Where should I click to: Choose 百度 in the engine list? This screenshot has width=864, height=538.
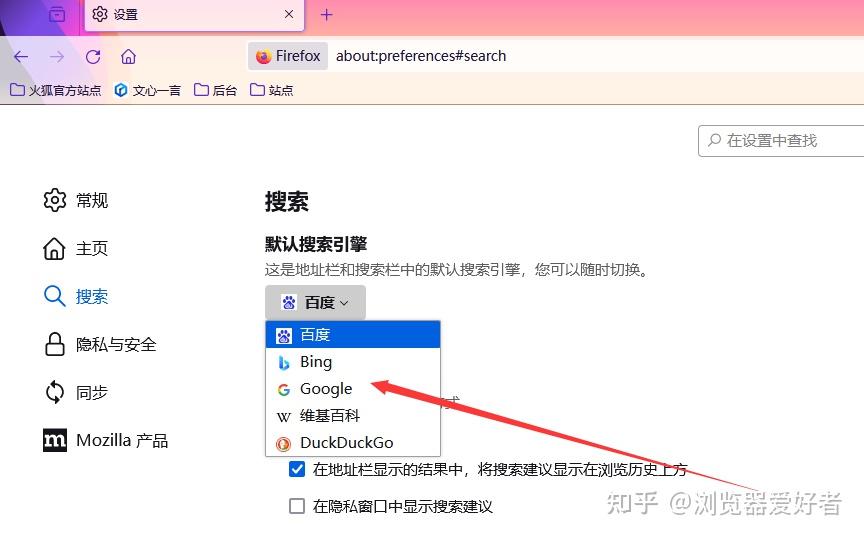coord(353,335)
